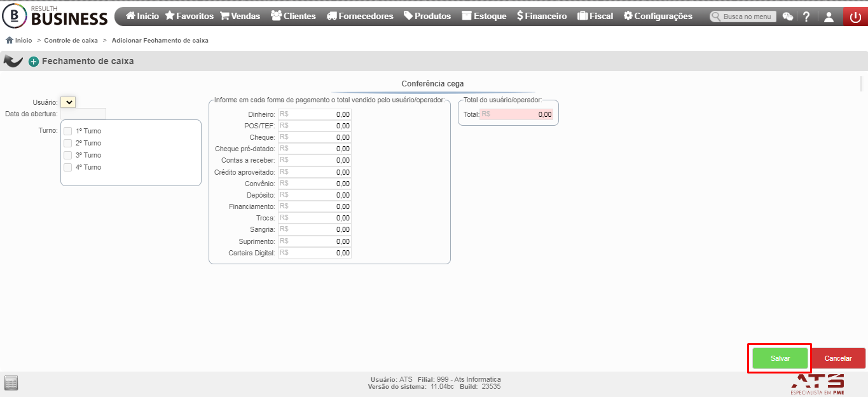Viewport: 868px width, 397px height.
Task: Click the Conferência cega heading
Action: coord(432,83)
